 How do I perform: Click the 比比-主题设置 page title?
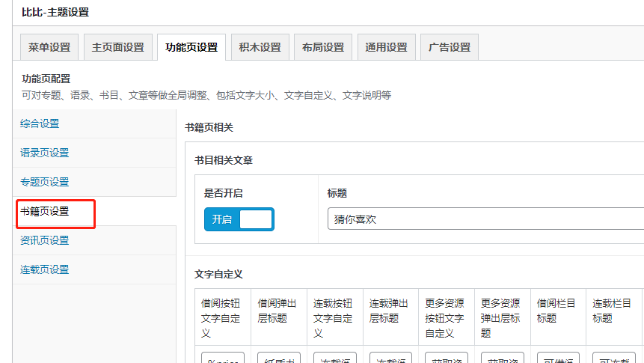coord(55,12)
